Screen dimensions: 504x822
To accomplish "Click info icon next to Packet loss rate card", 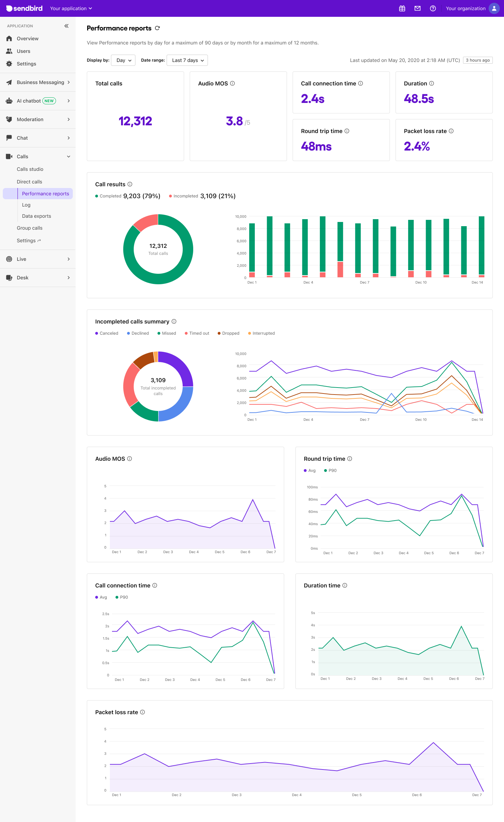I will (451, 131).
